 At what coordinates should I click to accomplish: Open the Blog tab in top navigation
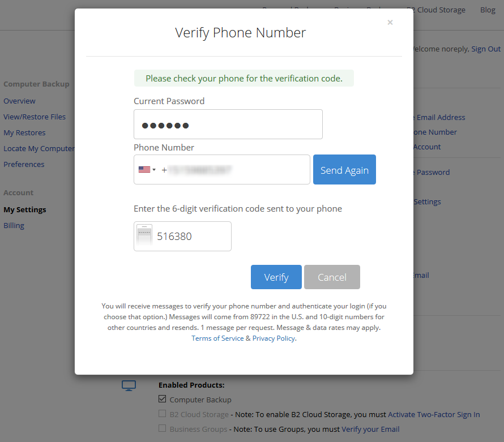(488, 10)
